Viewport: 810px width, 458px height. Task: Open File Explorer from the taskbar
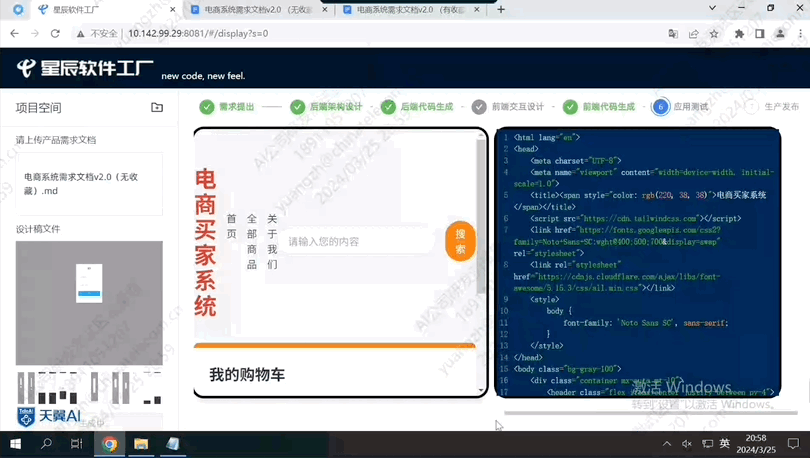click(141, 444)
